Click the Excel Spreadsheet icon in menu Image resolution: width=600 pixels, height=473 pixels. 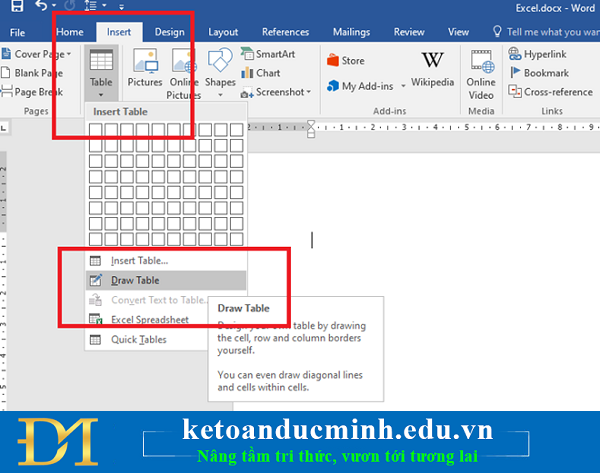point(95,319)
